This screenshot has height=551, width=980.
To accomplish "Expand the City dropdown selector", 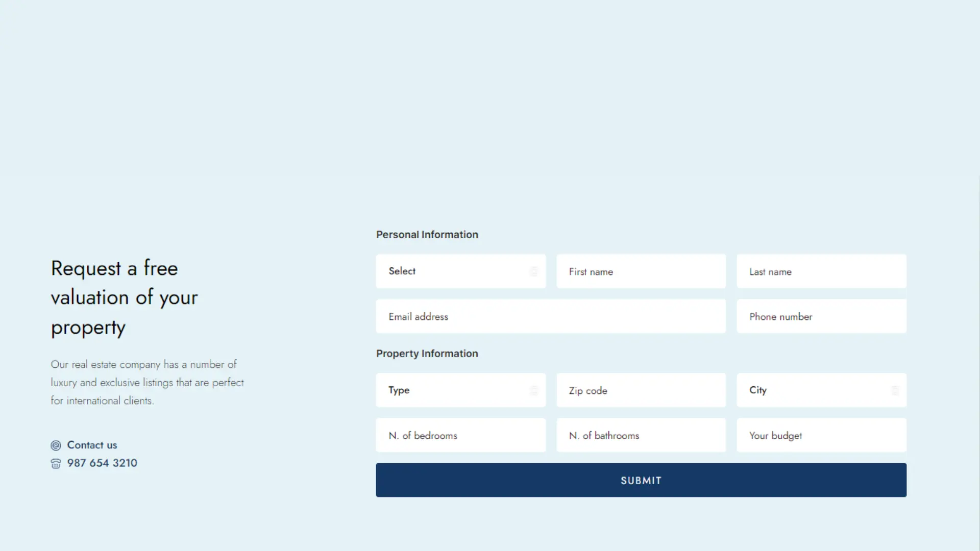I will (895, 390).
